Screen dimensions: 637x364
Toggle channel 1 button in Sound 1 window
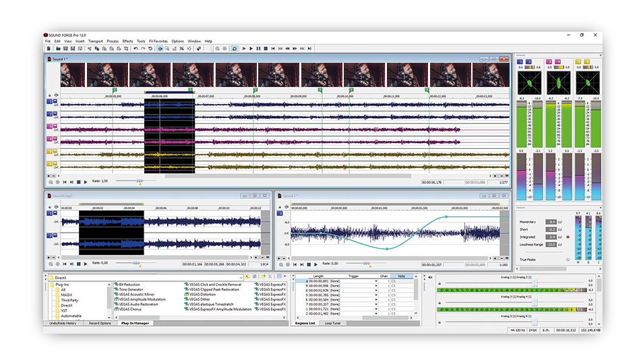pos(50,102)
